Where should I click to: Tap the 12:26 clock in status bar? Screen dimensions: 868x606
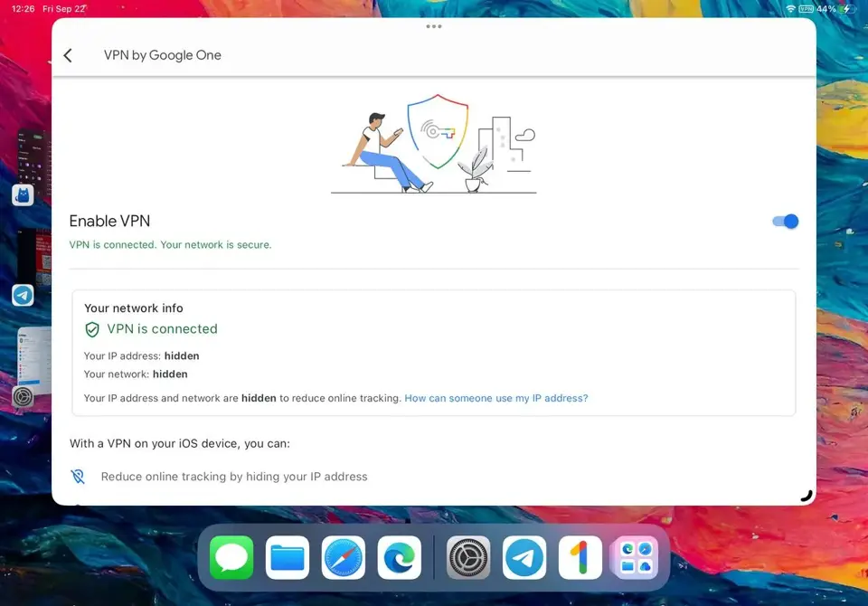24,9
